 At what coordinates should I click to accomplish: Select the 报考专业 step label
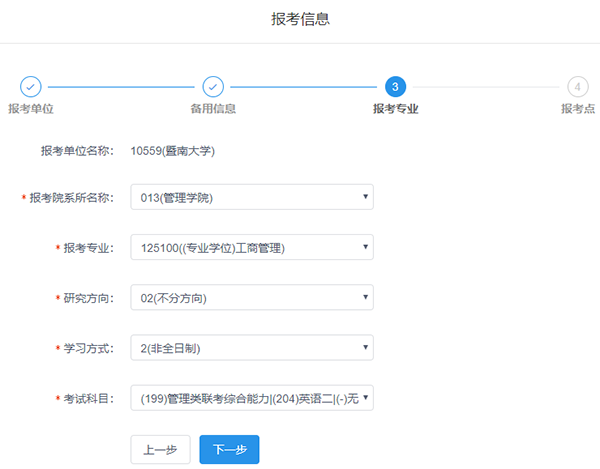[x=395, y=109]
